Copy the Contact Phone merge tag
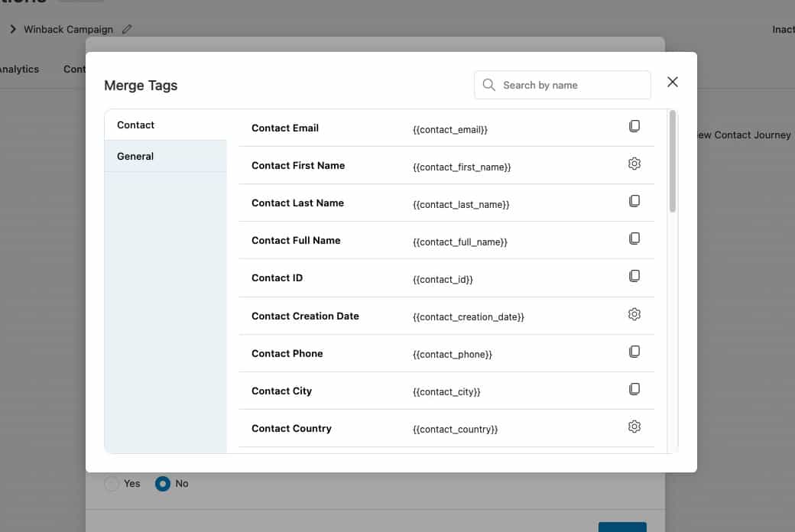 click(x=634, y=352)
